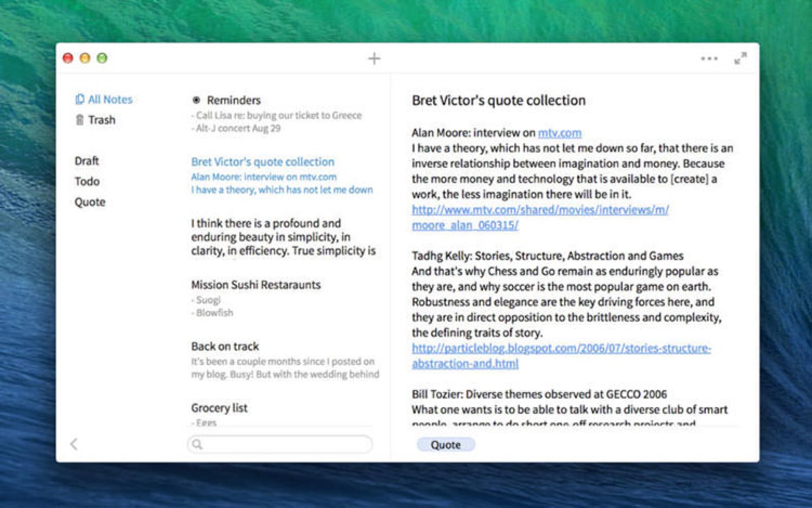Screen dimensions: 812x508
Task: Click the green zoom window button
Action: point(102,58)
